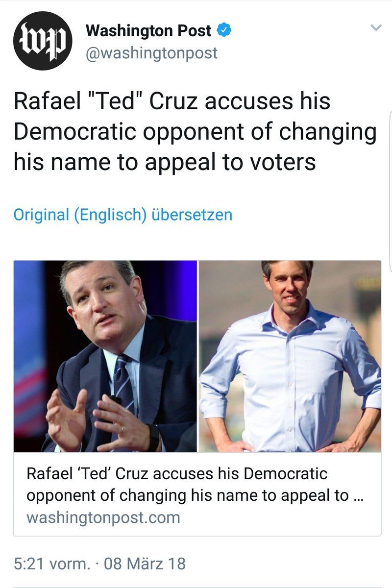Click the black wp logo circle
Image resolution: width=392 pixels, height=588 pixels.
[43, 41]
